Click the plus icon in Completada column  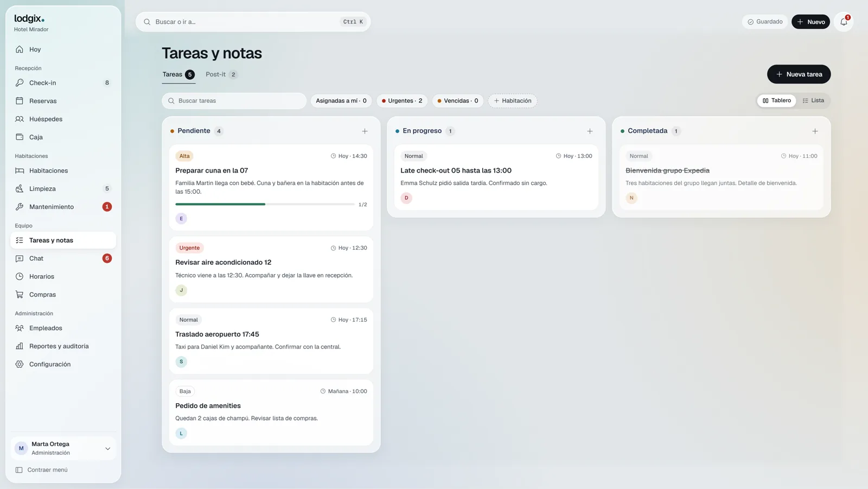pos(815,131)
